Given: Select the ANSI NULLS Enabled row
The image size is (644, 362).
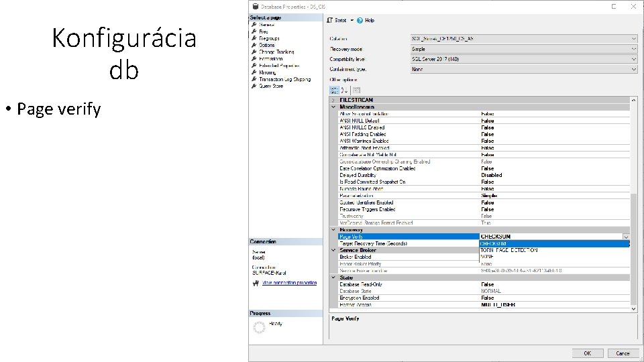Looking at the screenshot, I should click(x=484, y=127).
